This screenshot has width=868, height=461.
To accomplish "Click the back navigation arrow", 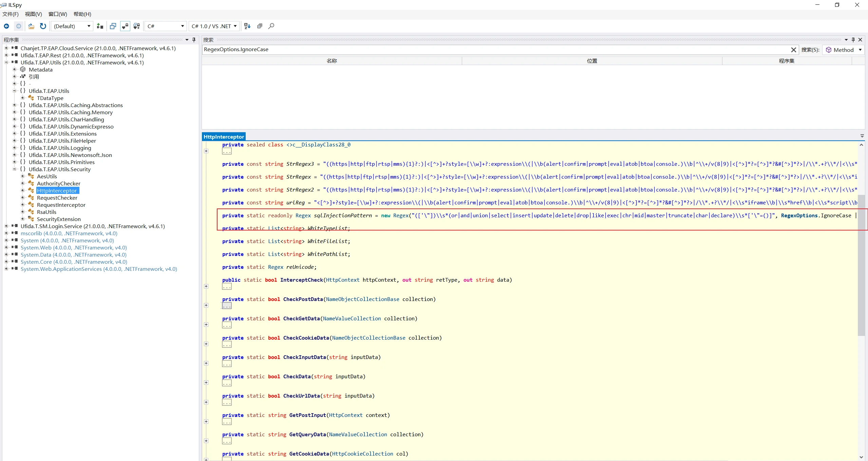I will tap(6, 26).
